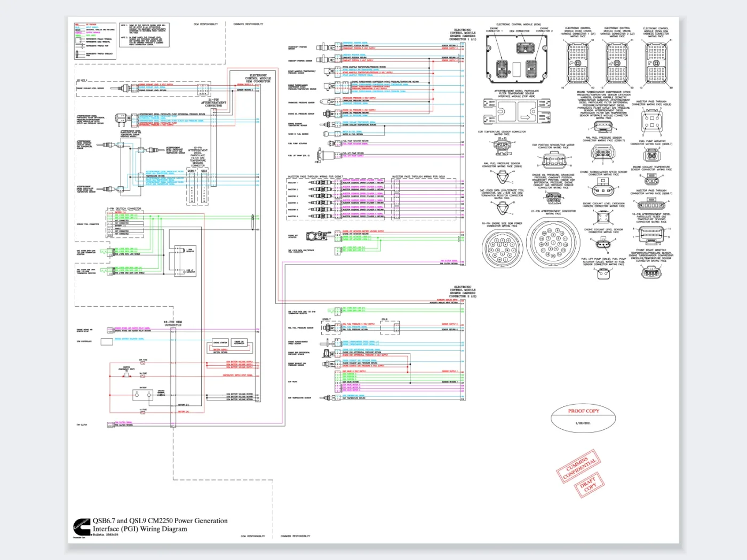Click the ECM engine harness connector 1 (J1) face

(x=578, y=63)
